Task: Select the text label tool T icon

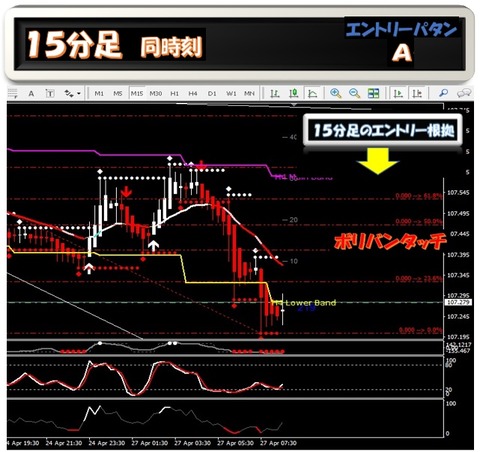Action: (x=50, y=94)
